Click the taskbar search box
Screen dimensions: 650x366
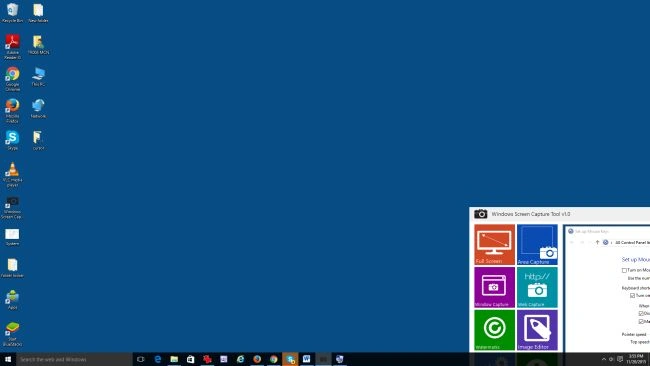click(75, 359)
